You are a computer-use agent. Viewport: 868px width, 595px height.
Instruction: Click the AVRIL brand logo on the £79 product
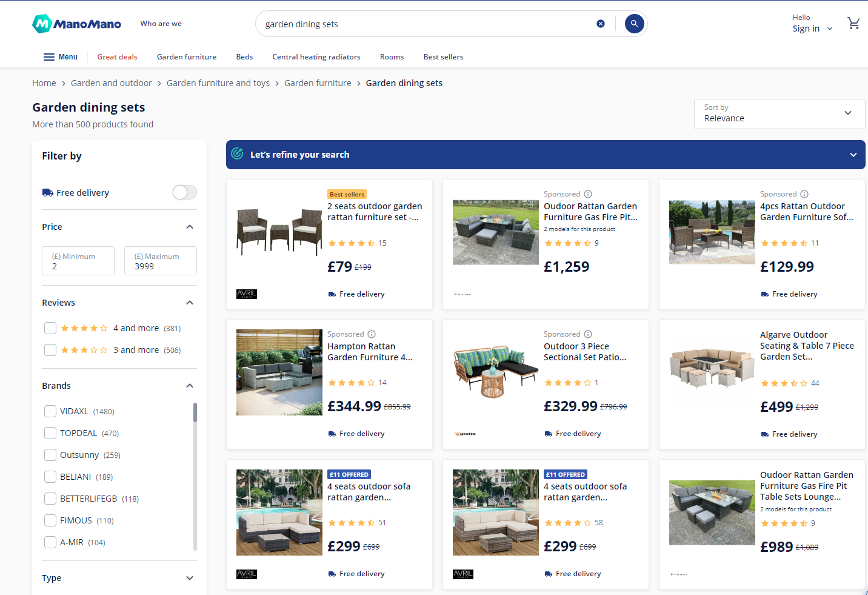point(246,294)
